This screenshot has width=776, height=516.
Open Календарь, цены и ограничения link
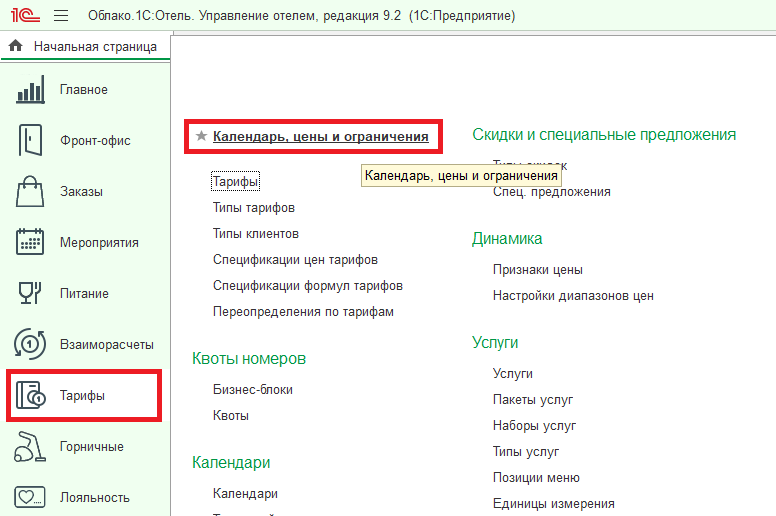tap(321, 137)
